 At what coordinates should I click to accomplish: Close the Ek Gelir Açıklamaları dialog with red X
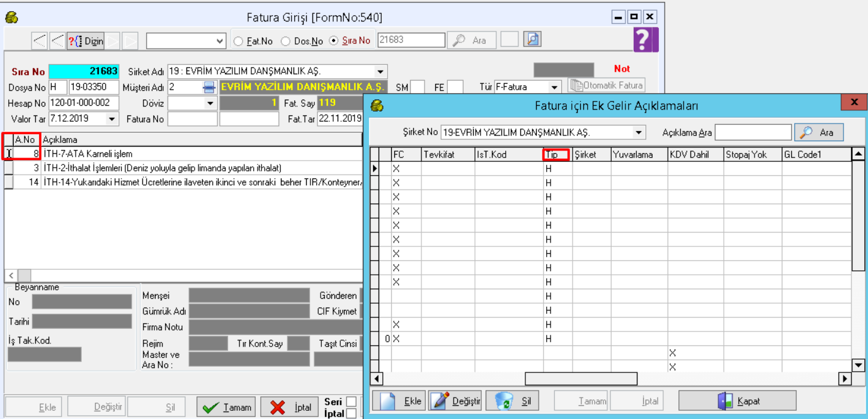click(x=854, y=102)
